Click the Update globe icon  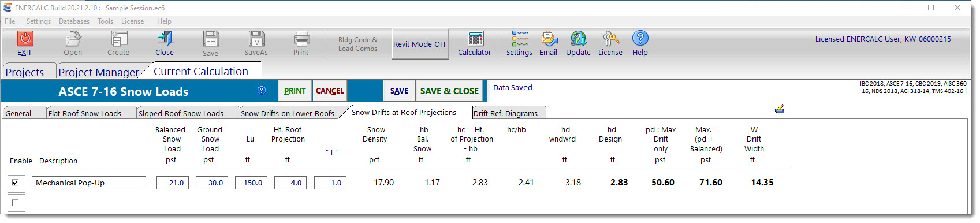tap(579, 39)
